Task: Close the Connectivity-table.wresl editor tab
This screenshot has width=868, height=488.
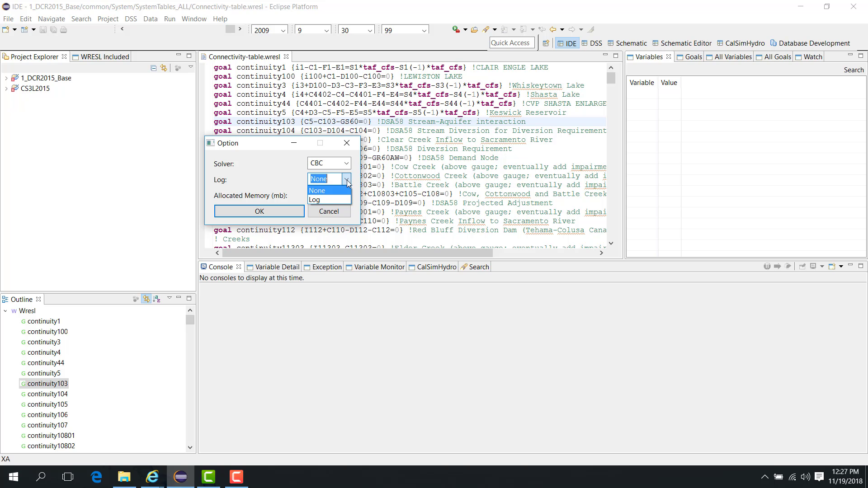Action: [286, 56]
